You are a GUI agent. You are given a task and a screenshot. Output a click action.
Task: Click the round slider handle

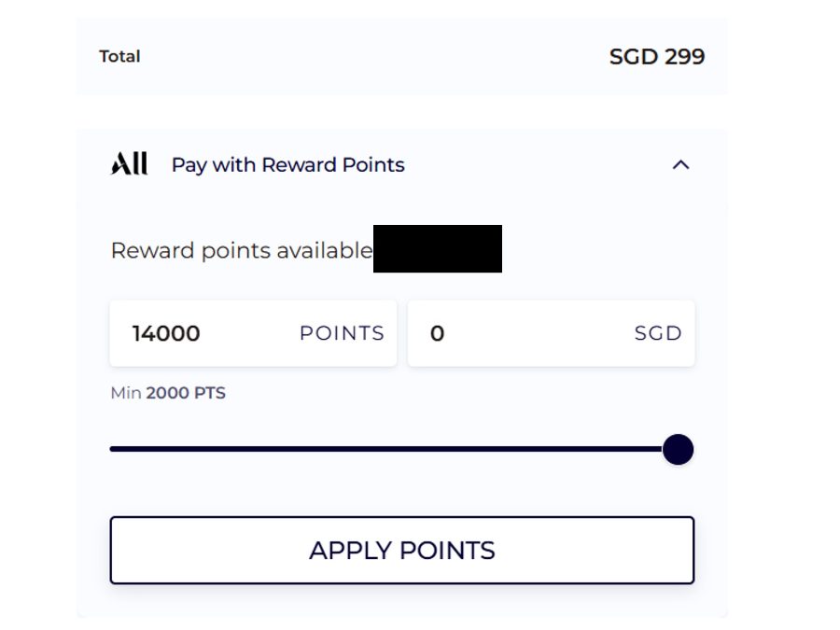point(678,449)
